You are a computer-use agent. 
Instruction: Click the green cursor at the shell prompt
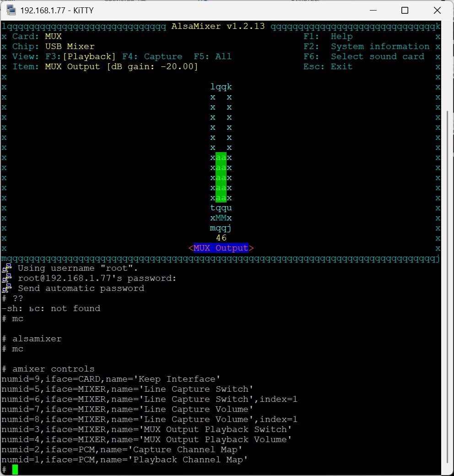15,470
